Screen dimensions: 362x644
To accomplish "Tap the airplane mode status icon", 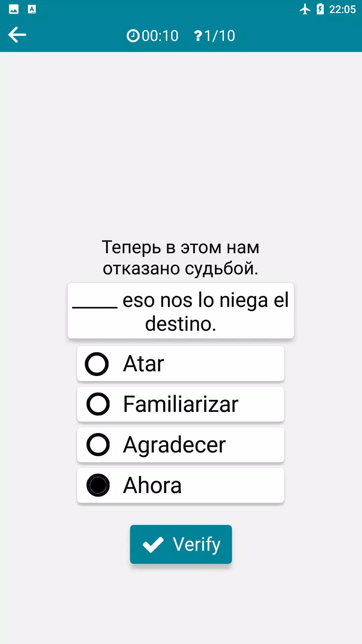I will [305, 9].
